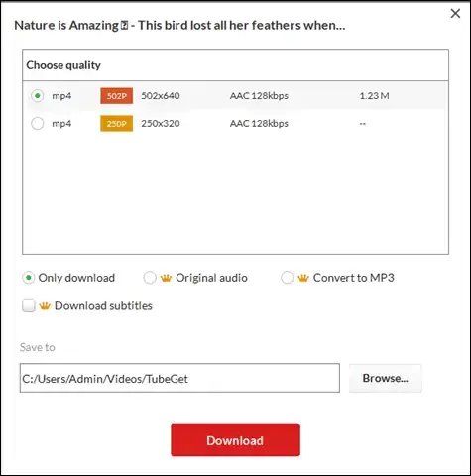The image size is (471, 476).
Task: Click the yellow 250P quality badge
Action: point(117,124)
